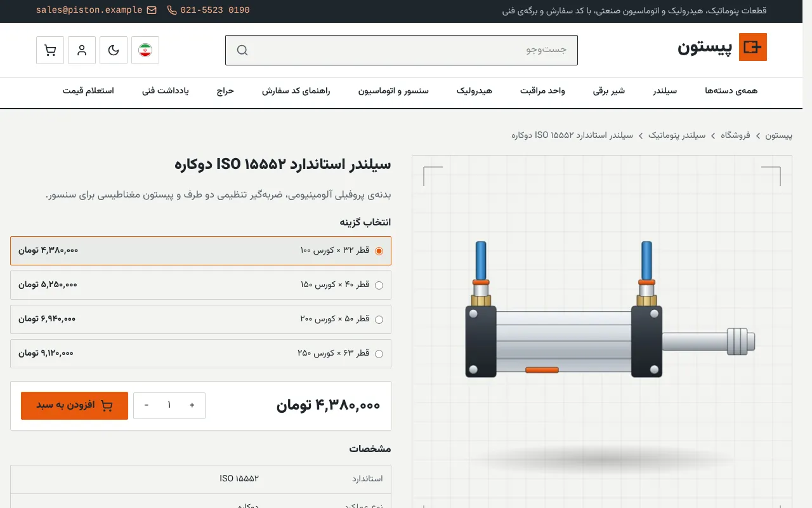
Task: Click the product title heading
Action: point(283,164)
